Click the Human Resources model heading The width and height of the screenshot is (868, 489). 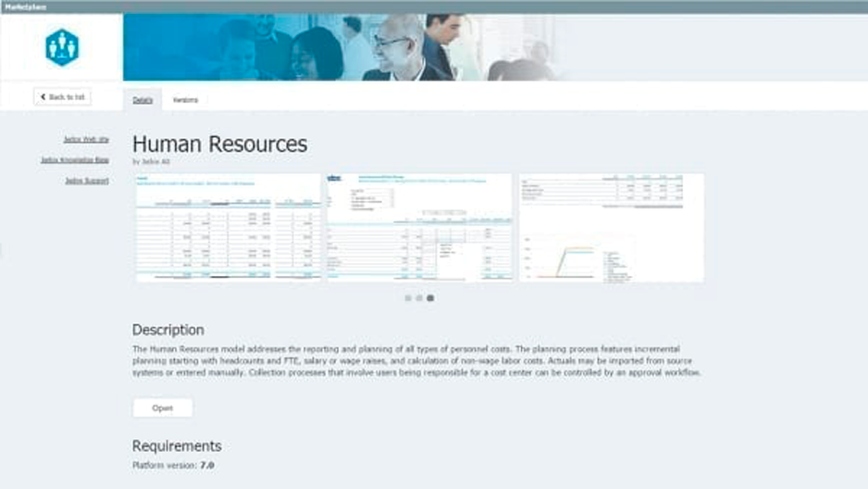coord(219,144)
